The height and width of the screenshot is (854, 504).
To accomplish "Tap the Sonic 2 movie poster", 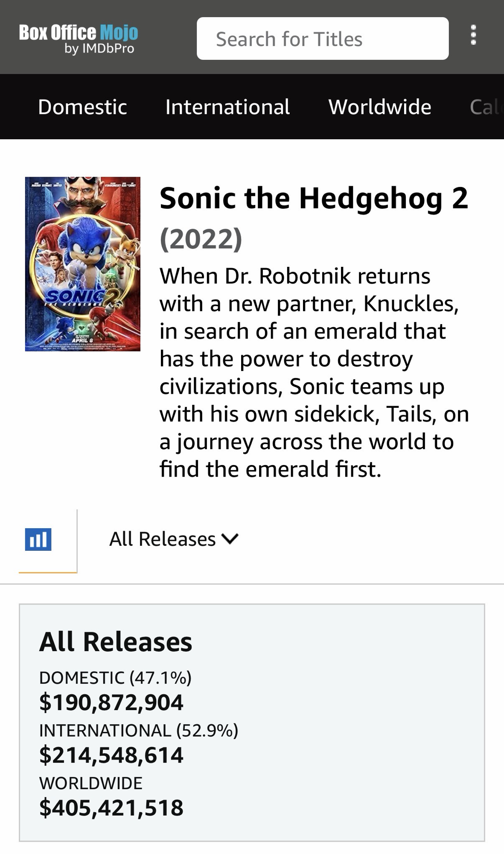I will (x=83, y=264).
